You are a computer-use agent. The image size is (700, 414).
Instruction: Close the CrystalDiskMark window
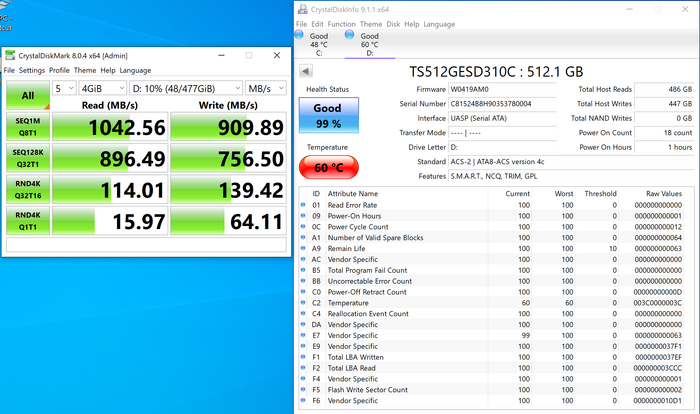[x=277, y=55]
